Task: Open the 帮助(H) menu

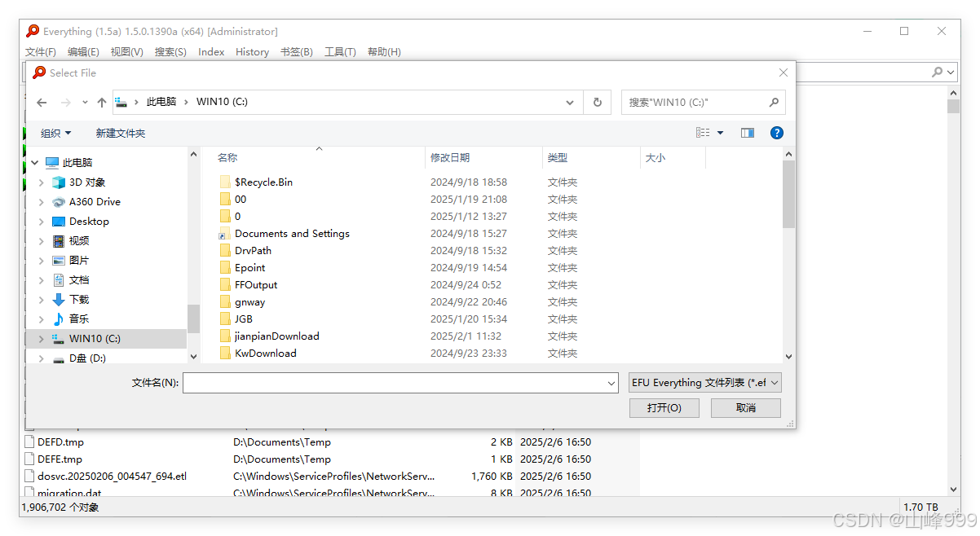Action: [x=384, y=52]
